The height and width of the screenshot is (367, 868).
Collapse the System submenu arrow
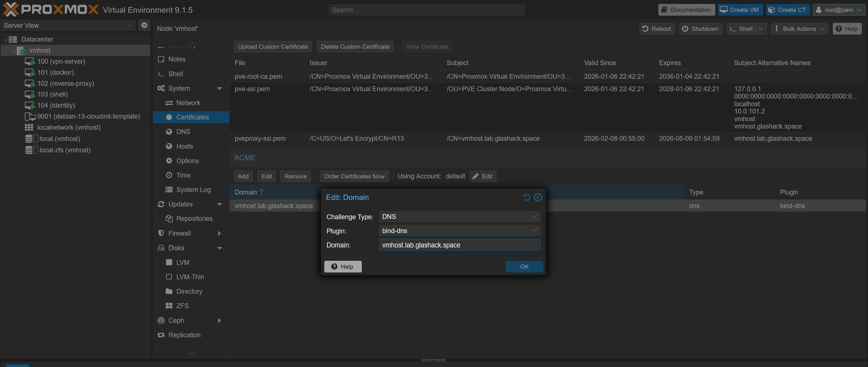(x=219, y=88)
